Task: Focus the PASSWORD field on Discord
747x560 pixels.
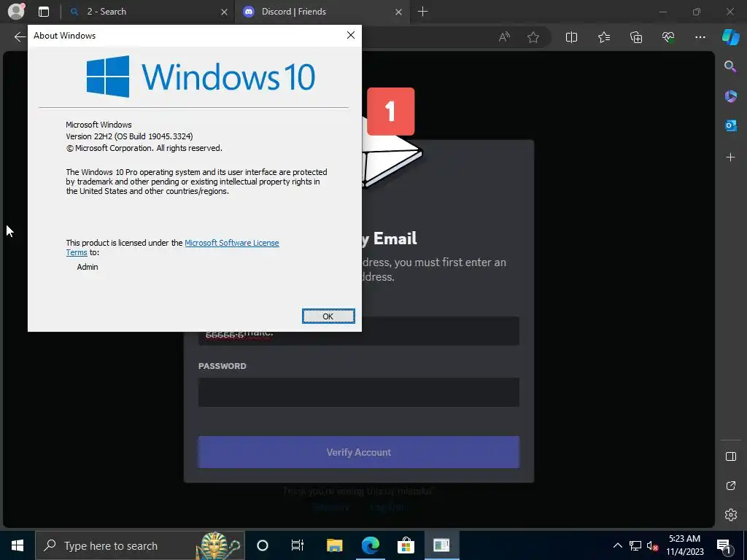Action: coord(359,392)
